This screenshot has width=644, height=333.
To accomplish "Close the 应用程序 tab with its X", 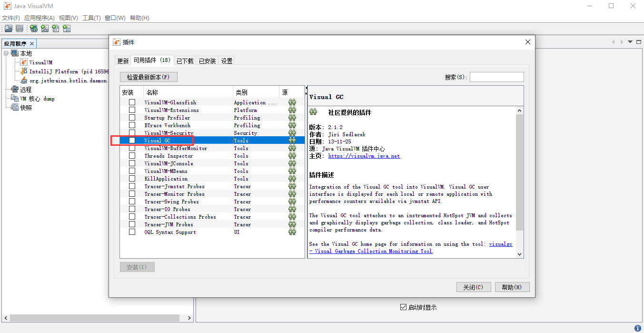I will pos(32,44).
